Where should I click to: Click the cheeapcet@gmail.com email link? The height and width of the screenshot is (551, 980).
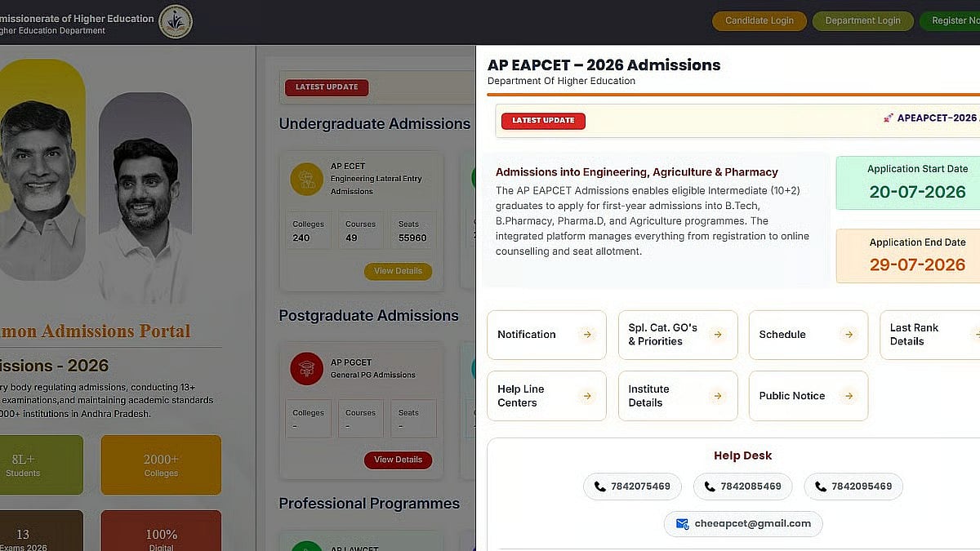(x=743, y=524)
